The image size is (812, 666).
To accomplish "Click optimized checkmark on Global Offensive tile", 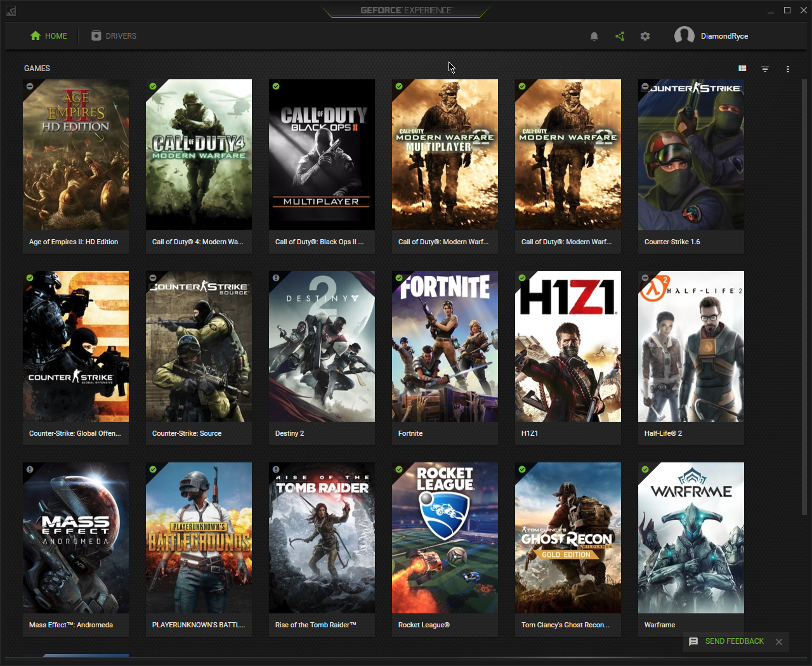I will [30, 278].
